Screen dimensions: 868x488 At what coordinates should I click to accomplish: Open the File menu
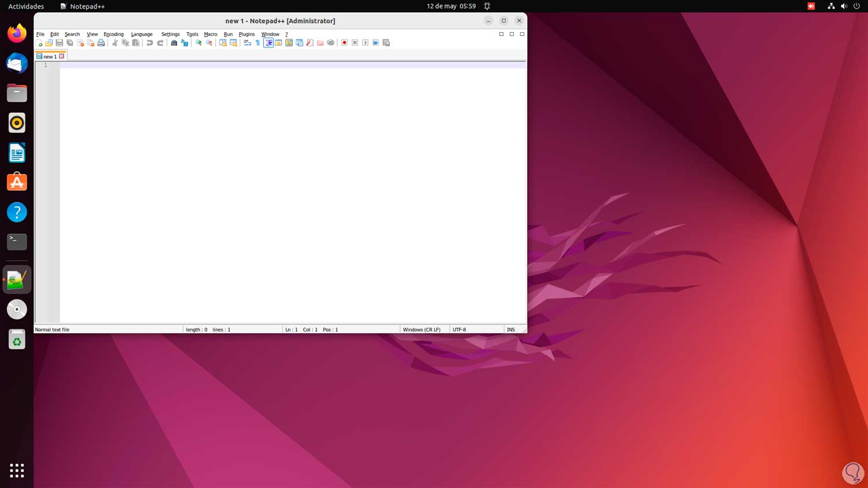(x=41, y=34)
